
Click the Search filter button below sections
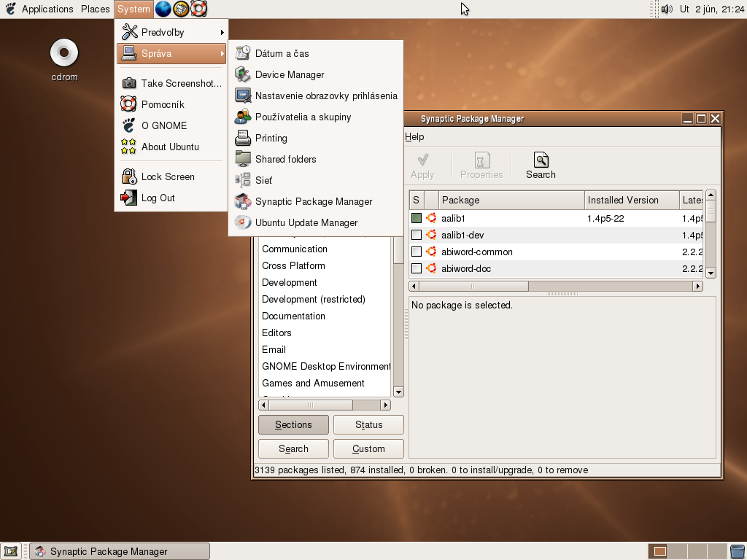click(293, 448)
